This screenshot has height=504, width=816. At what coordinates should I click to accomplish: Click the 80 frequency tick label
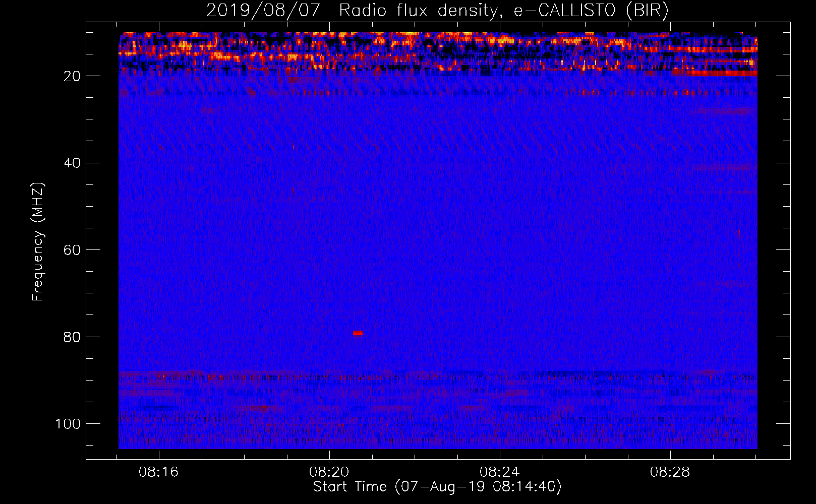point(72,337)
